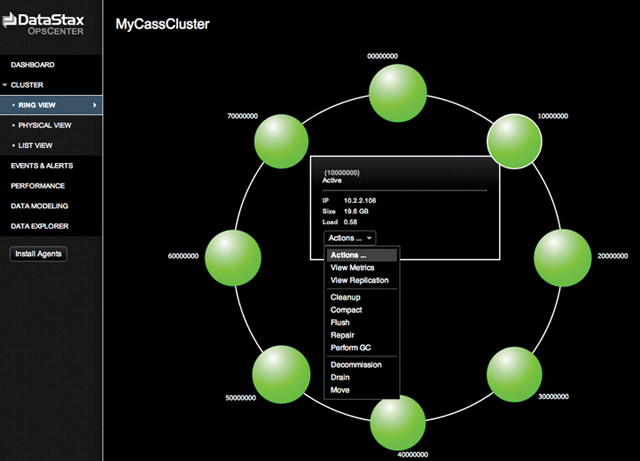Select the node at token 60000000
The image size is (640, 461).
(x=233, y=258)
